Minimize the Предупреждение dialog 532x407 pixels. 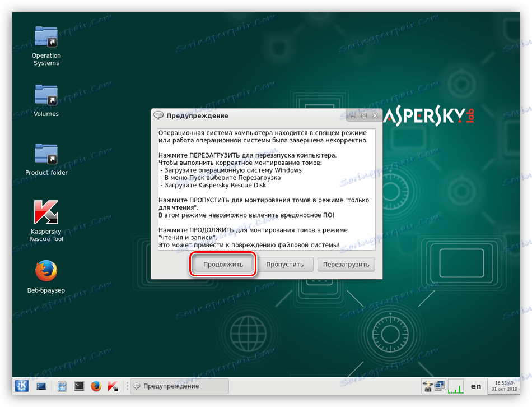pos(353,116)
